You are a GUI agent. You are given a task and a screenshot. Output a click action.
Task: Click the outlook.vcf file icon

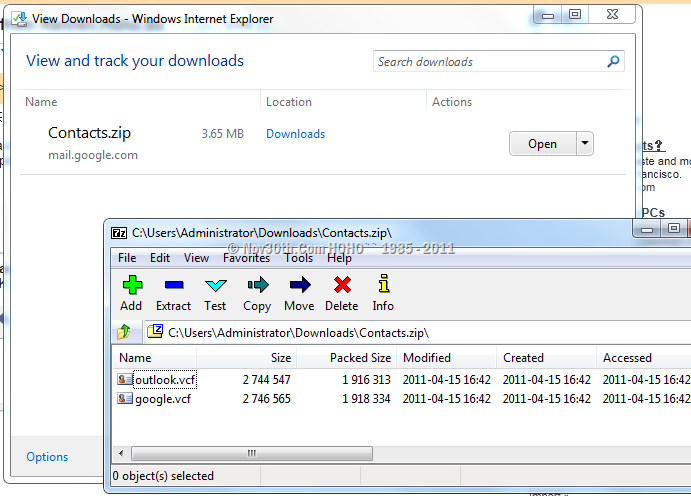(125, 379)
